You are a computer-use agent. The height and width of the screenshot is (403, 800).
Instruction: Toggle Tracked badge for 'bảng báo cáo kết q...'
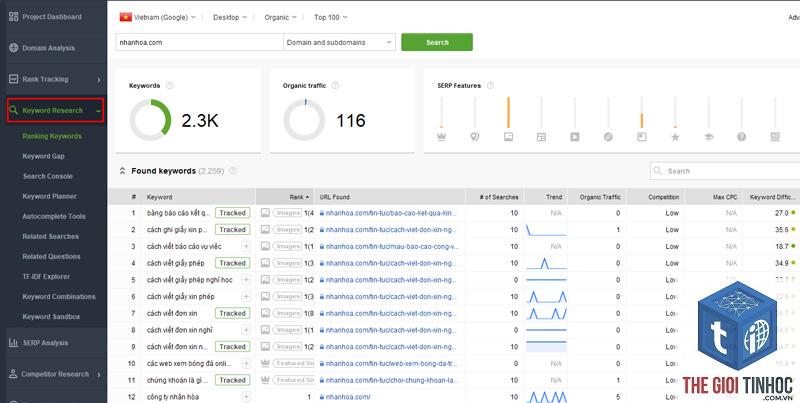(x=233, y=213)
